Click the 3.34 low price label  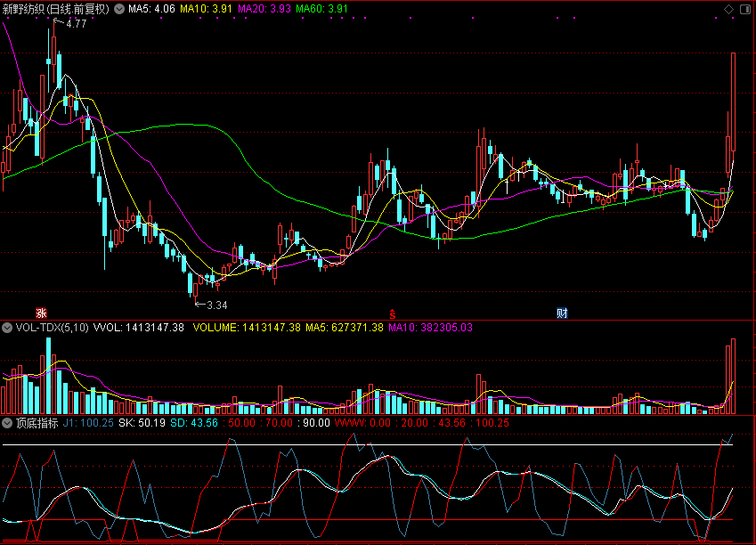tap(216, 305)
